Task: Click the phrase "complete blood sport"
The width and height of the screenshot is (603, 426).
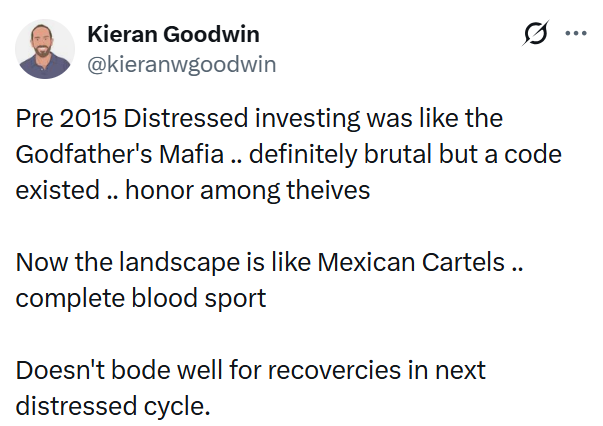Action: [x=141, y=299]
